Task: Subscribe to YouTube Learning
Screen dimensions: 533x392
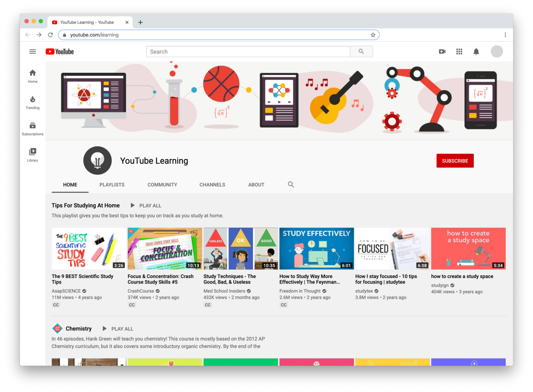Action: pos(455,161)
